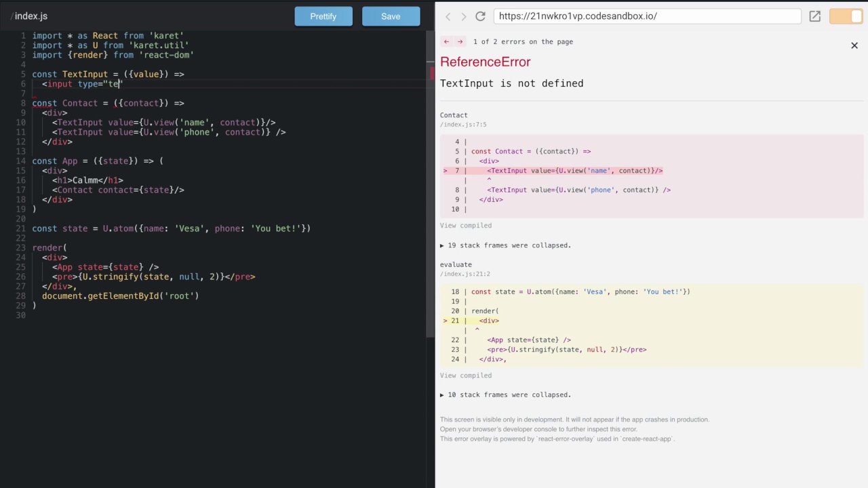This screenshot has width=868, height=488.
Task: Click the 'evaluate' stack frame name
Action: click(456, 265)
